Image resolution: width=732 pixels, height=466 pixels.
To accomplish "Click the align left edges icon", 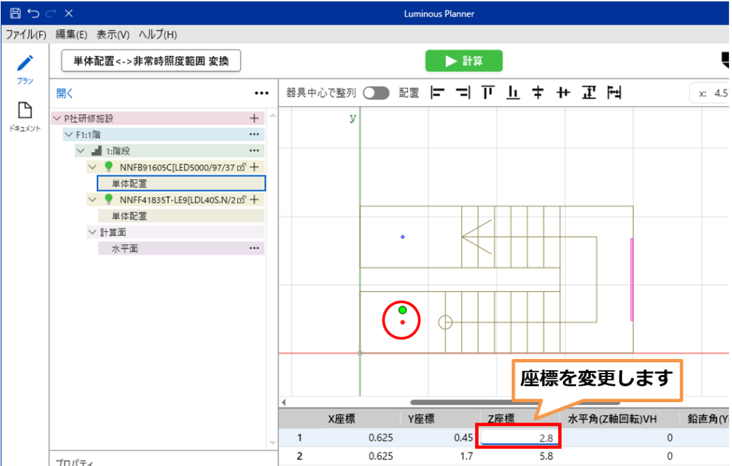I will click(x=436, y=93).
